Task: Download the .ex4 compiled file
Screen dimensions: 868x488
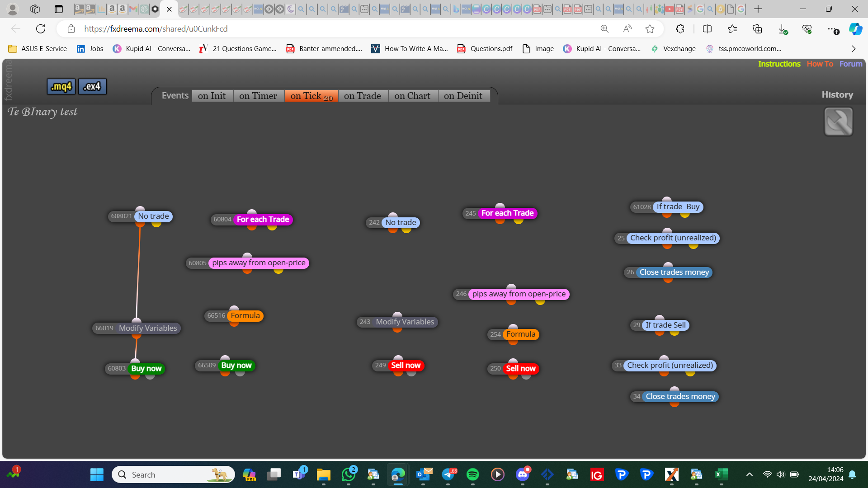Action: [92, 86]
